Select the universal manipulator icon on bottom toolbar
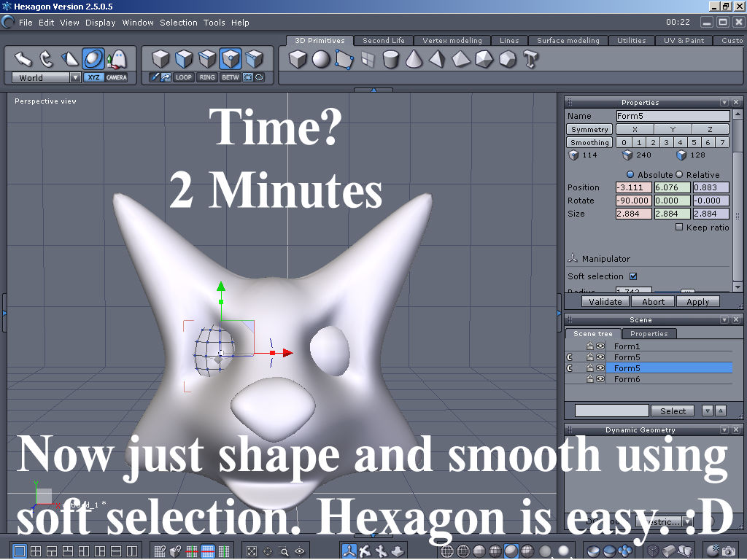The width and height of the screenshot is (747, 560). (348, 549)
